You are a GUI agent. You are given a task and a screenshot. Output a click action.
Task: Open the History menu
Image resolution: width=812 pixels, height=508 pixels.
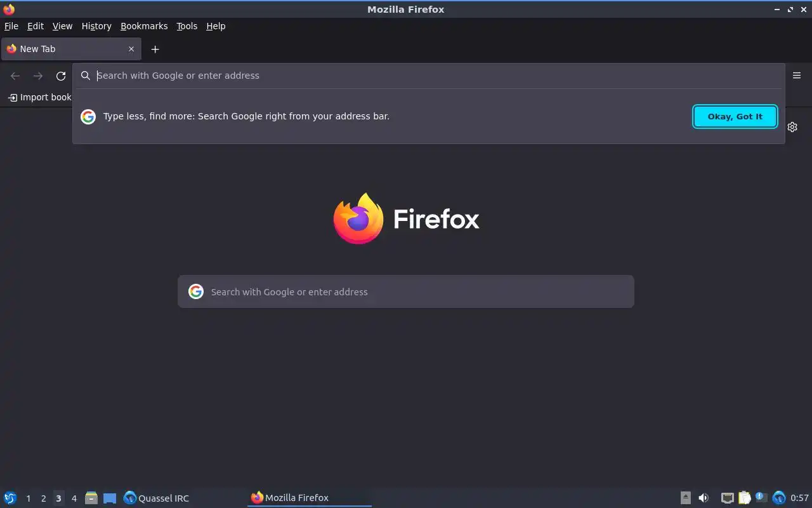click(96, 26)
